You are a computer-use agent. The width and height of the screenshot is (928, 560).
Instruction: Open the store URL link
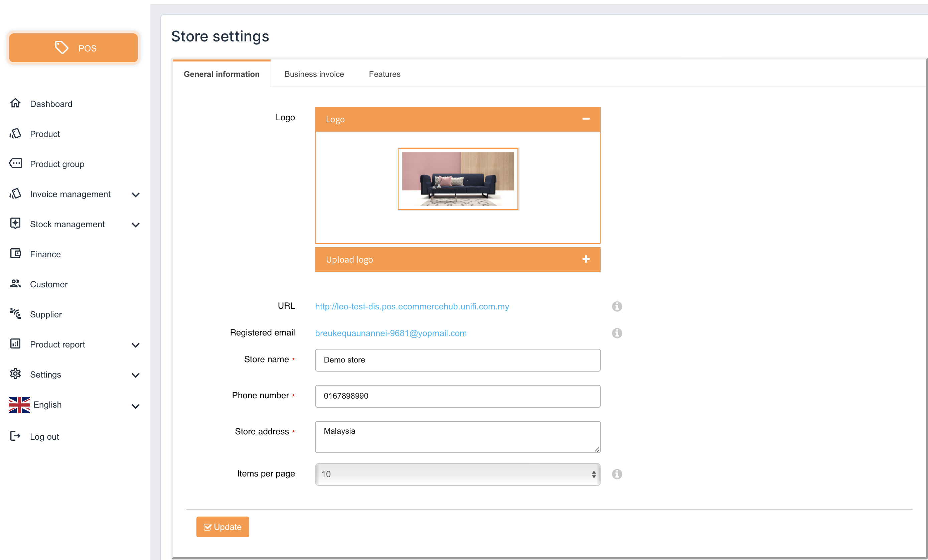click(412, 306)
